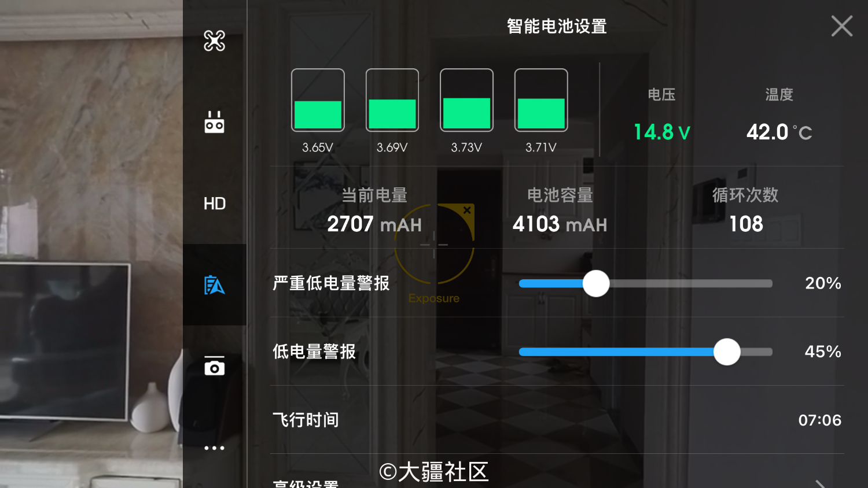Open the 高级设置 row
The width and height of the screenshot is (868, 488).
coord(557,475)
